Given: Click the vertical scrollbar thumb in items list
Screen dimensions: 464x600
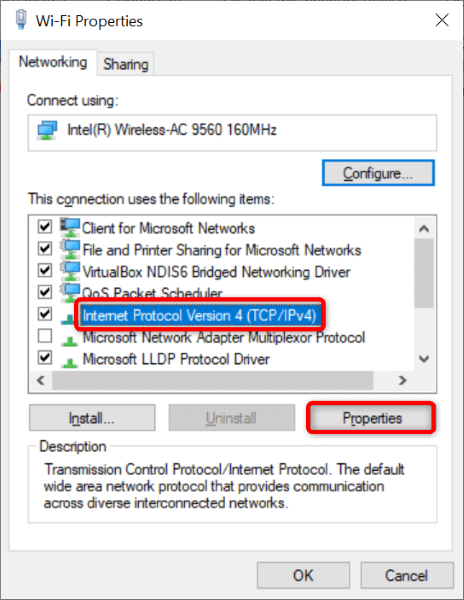Looking at the screenshot, I should 423,273.
